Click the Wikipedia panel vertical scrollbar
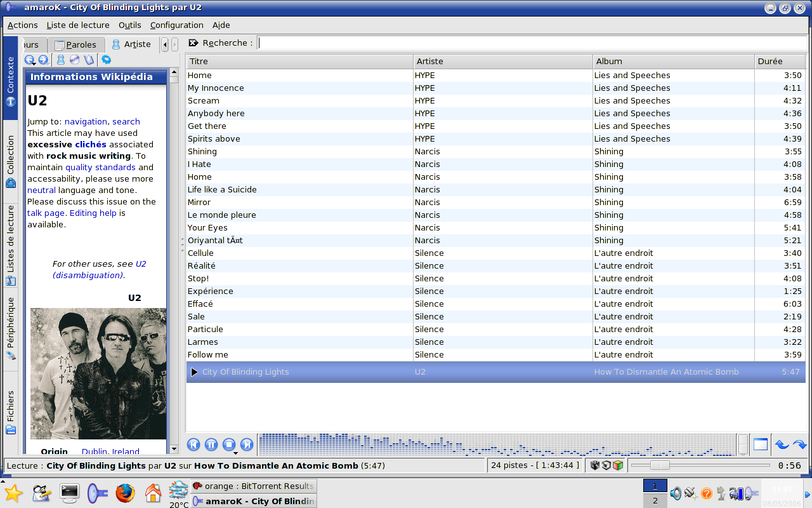The image size is (812, 508). click(x=174, y=262)
